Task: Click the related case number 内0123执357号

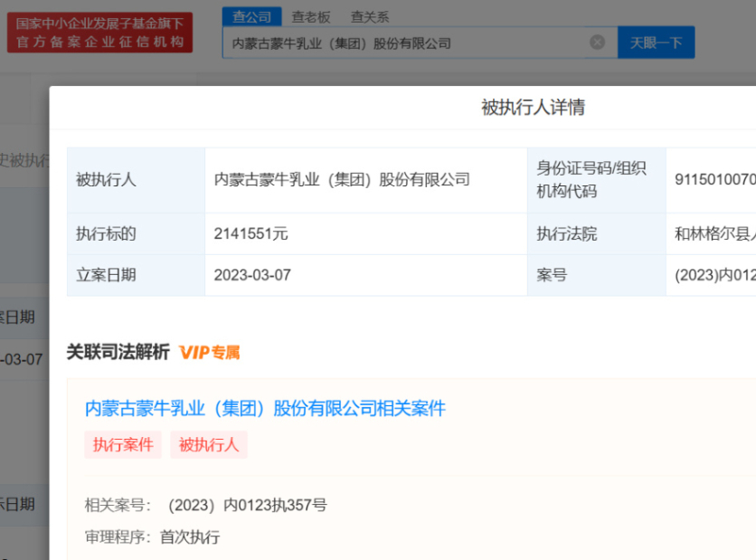Action: pyautogui.click(x=248, y=505)
